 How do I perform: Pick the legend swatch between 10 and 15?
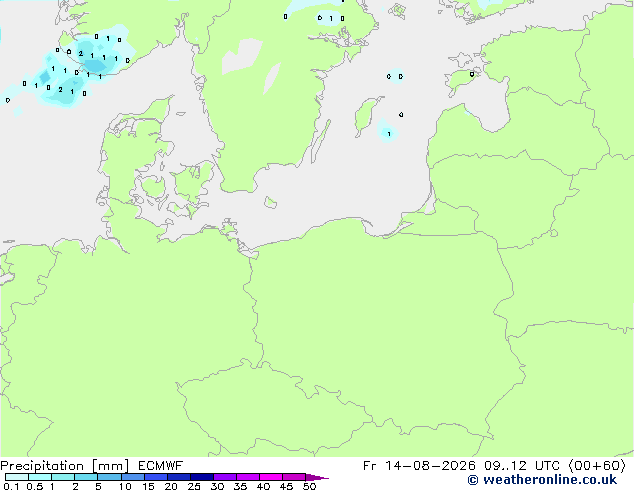click(x=133, y=477)
